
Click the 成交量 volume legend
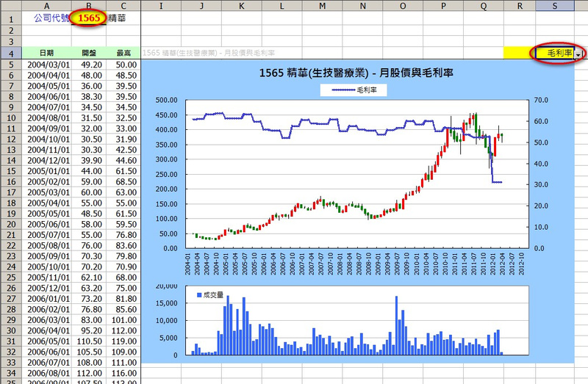pyautogui.click(x=210, y=295)
